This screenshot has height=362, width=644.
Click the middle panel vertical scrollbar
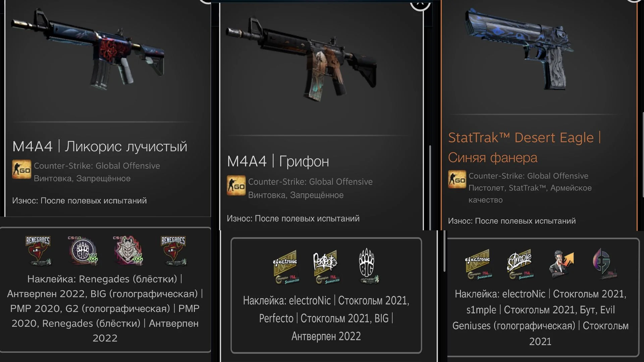[430, 188]
